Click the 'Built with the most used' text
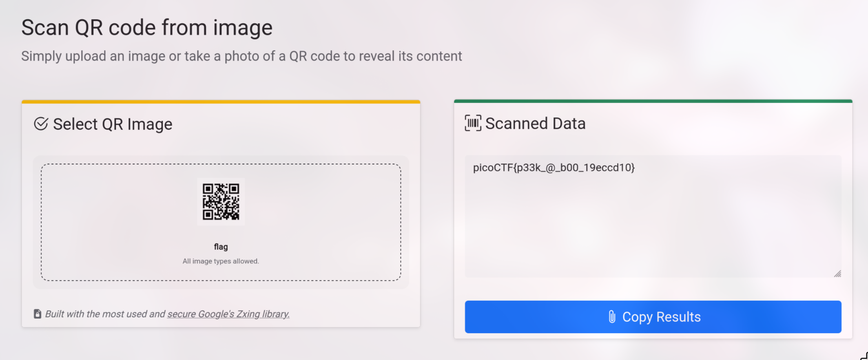Image resolution: width=868 pixels, height=360 pixels. (105, 314)
